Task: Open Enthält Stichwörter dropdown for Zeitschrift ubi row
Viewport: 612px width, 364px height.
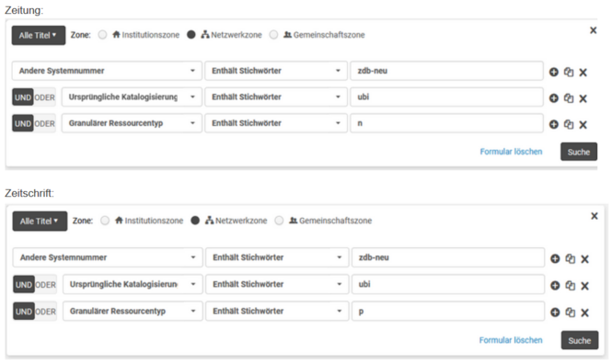Action: click(277, 284)
